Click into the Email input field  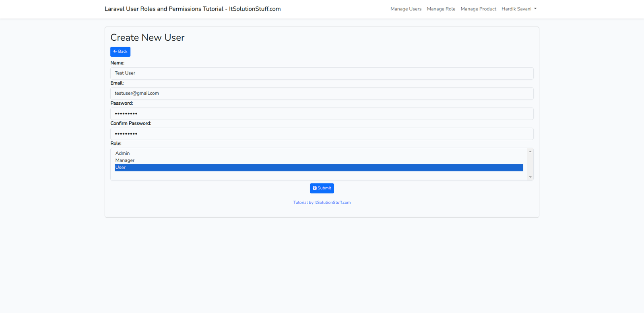pyautogui.click(x=322, y=93)
